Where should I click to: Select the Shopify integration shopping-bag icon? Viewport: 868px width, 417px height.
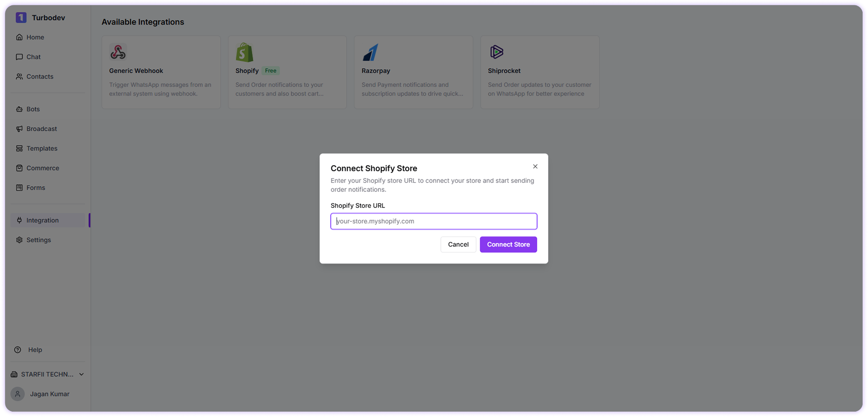pos(244,52)
